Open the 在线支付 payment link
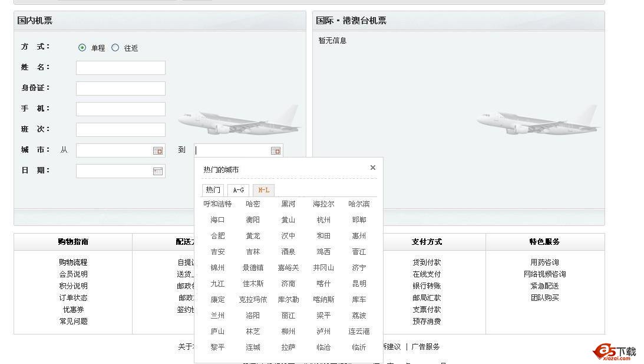The width and height of the screenshot is (644, 364). pos(427,274)
